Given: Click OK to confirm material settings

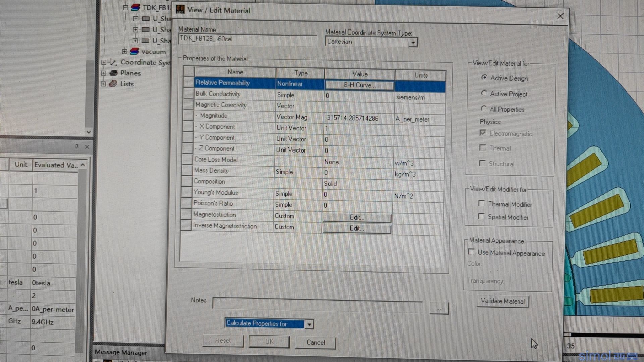Looking at the screenshot, I should (x=269, y=341).
